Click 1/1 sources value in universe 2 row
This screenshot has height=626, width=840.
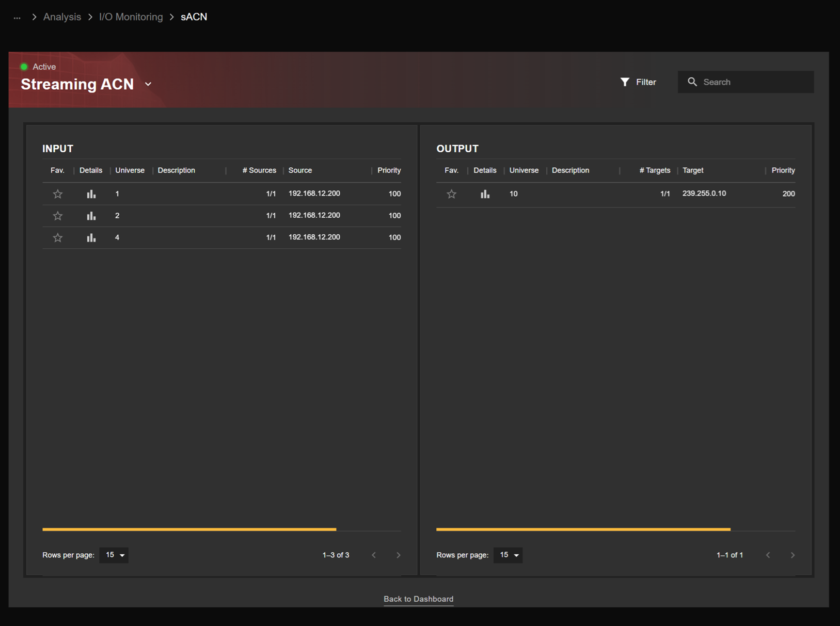click(271, 216)
